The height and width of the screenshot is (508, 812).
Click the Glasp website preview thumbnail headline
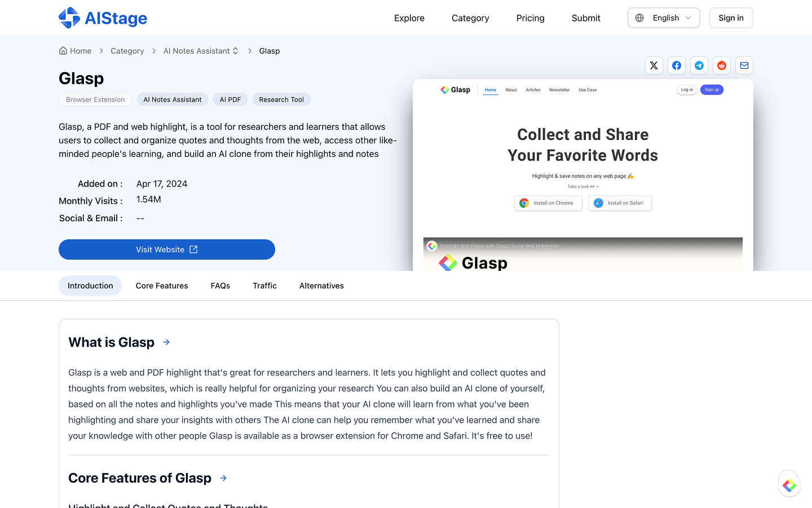(x=583, y=145)
